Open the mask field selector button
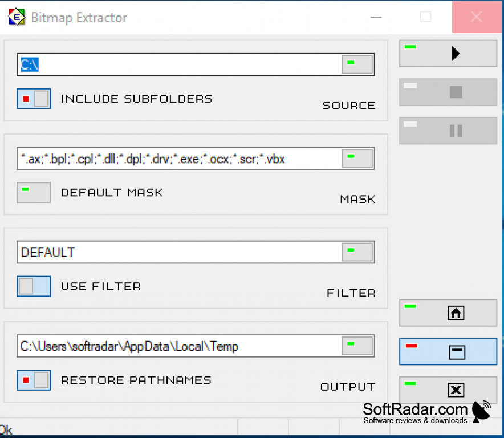Screen dimensions: 504x438 [357, 158]
